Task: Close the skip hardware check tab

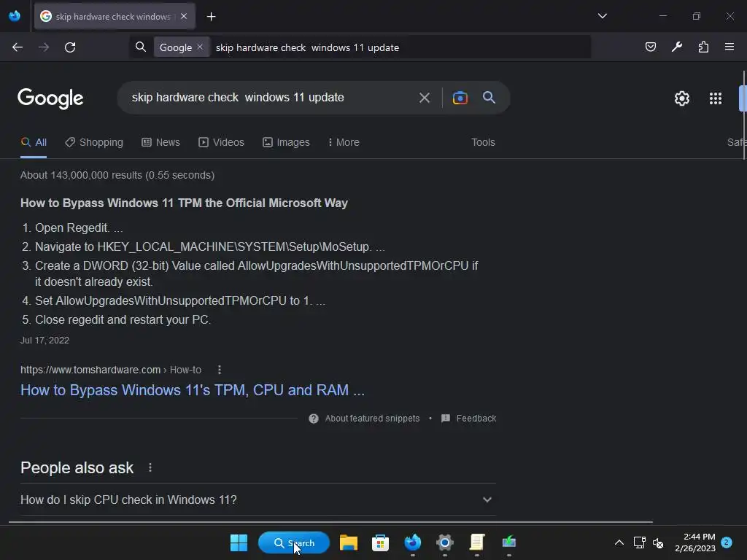Action: tap(184, 16)
